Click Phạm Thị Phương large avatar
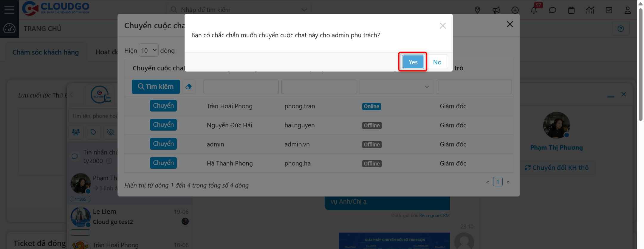 coord(556,125)
